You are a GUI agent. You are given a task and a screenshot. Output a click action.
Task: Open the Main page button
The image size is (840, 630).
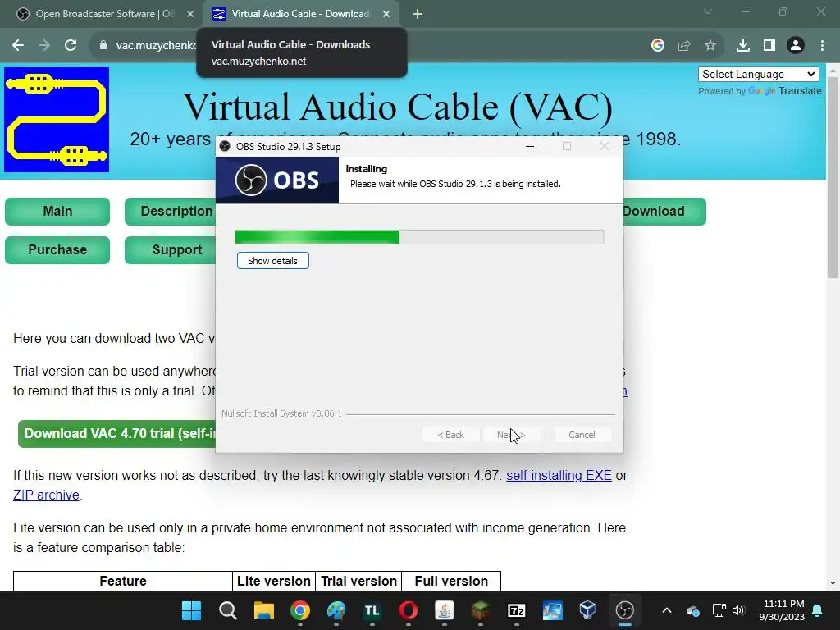tap(57, 212)
